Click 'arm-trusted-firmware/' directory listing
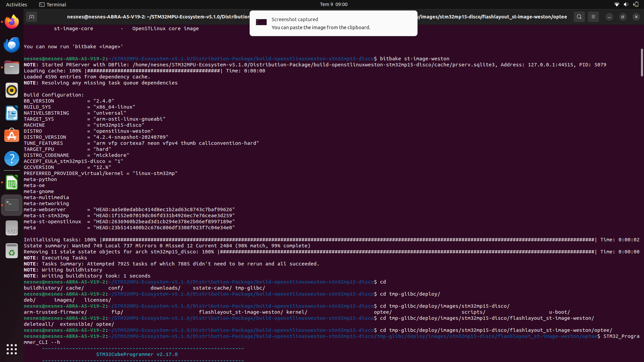 click(55, 312)
